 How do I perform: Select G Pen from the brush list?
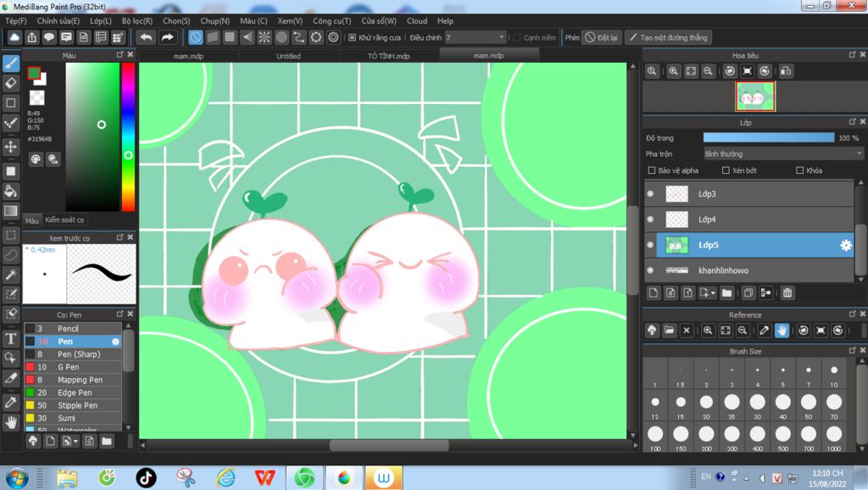(68, 367)
